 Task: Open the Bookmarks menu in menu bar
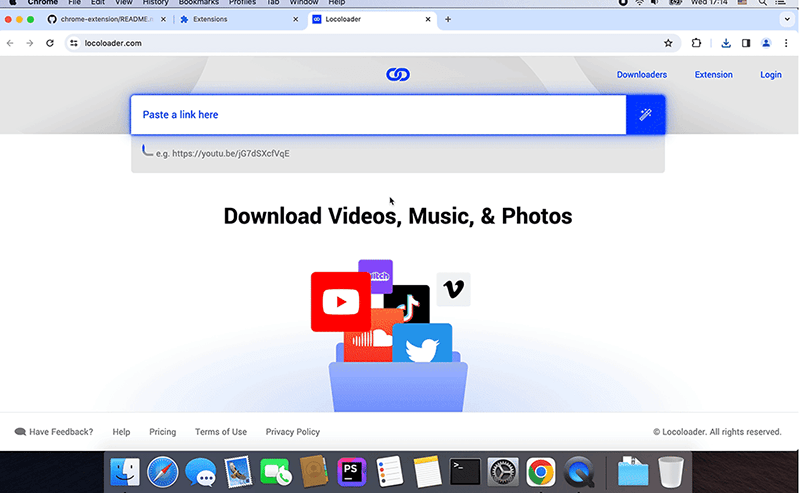tap(198, 3)
